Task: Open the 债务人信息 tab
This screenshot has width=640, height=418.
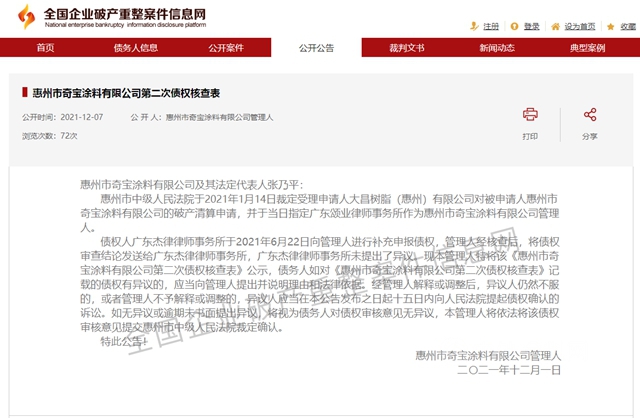Action: (136, 48)
